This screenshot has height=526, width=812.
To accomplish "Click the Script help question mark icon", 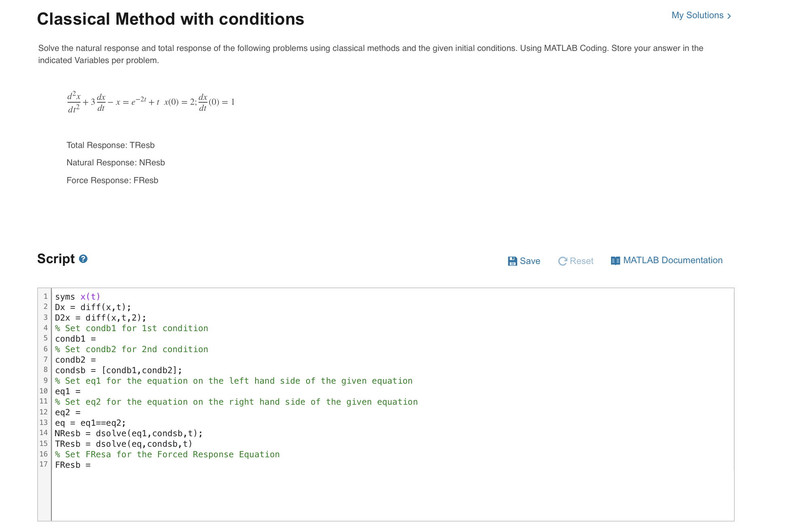I will click(x=83, y=259).
